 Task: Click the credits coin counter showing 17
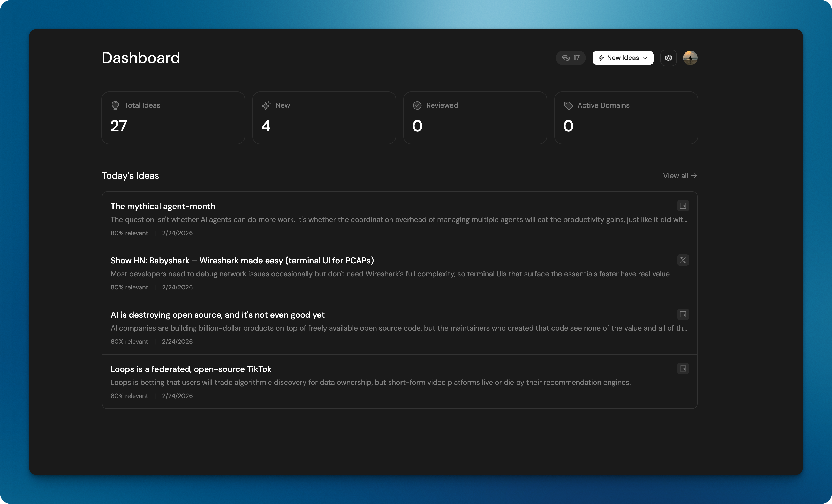pos(571,58)
